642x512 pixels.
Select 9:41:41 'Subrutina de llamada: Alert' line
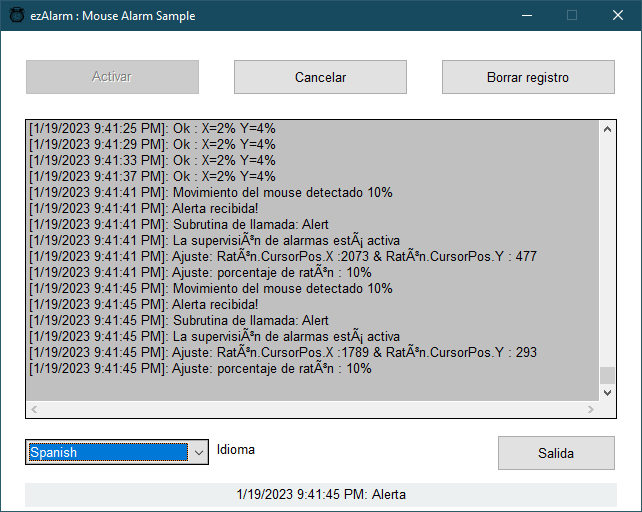pyautogui.click(x=179, y=224)
